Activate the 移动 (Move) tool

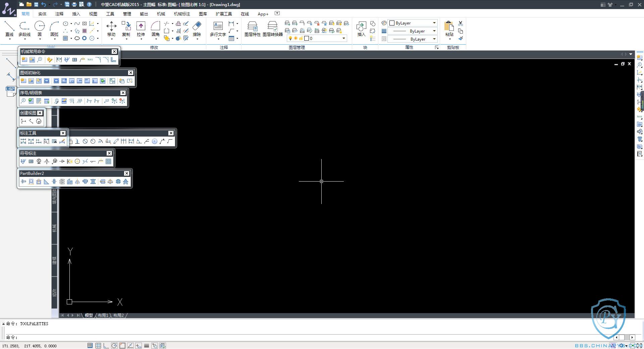pos(111,28)
